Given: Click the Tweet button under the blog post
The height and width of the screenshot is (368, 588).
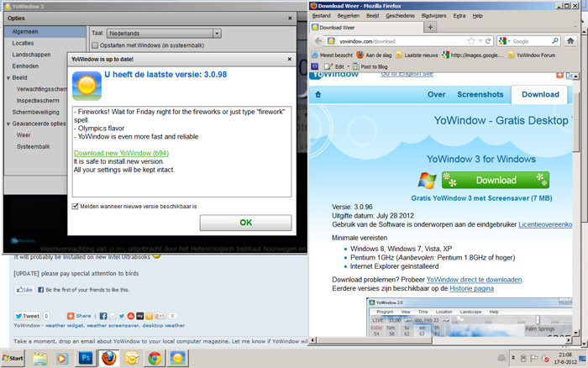Looking at the screenshot, I should click(28, 316).
